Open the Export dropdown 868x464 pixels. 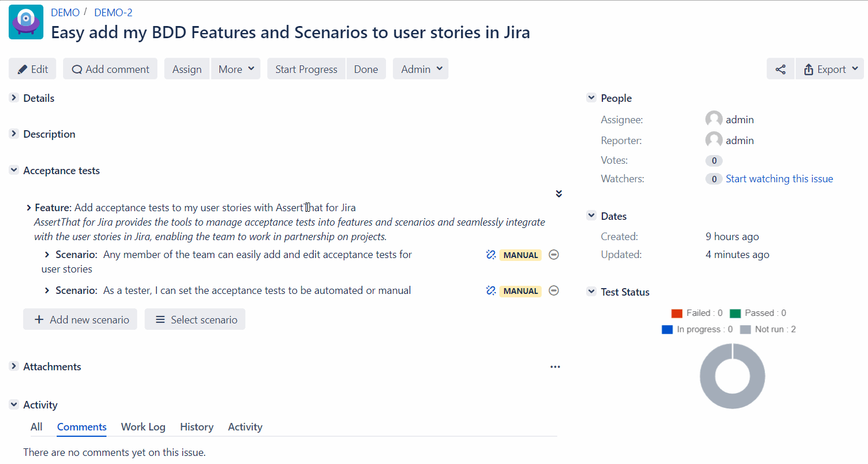[x=830, y=69]
